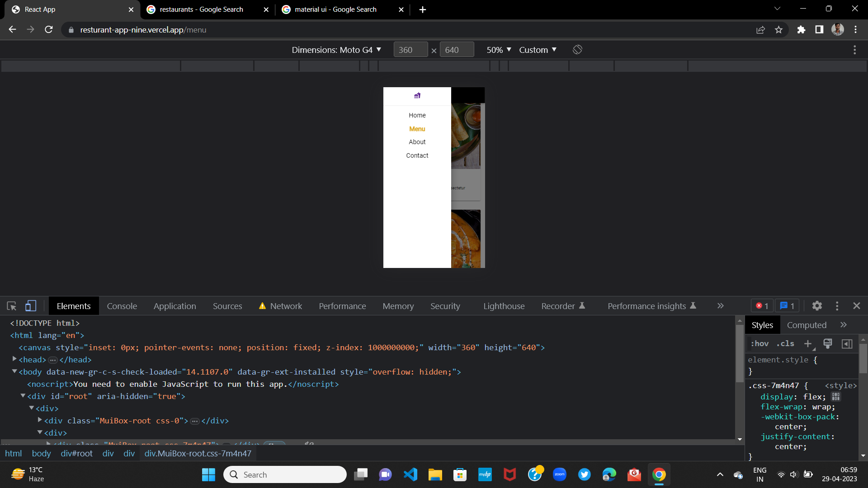Image resolution: width=868 pixels, height=488 pixels.
Task: Toggle the device toolbar icon
Action: 30,306
